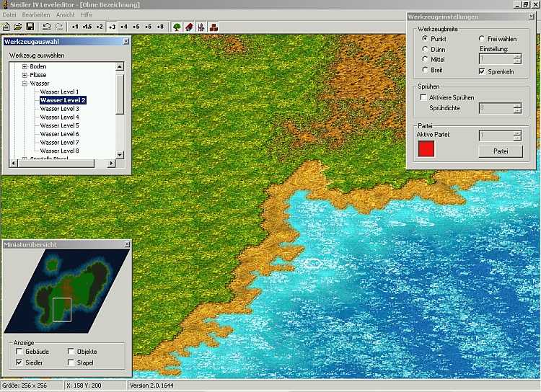
Task: Select the +4 toolbar button
Action: [x=124, y=27]
